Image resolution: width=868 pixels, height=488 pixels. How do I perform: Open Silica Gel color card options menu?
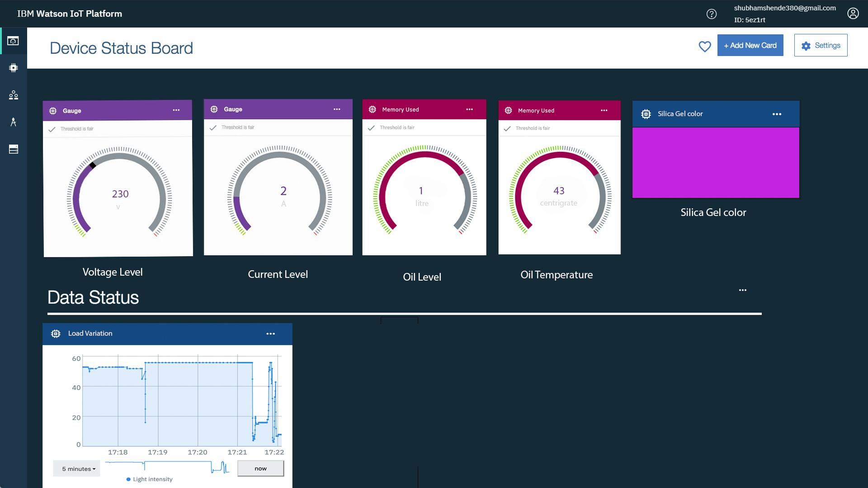click(777, 114)
